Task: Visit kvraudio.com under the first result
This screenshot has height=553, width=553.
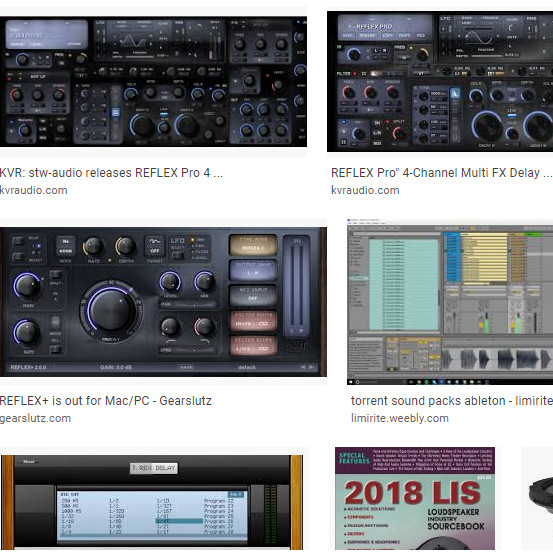Action: point(34,190)
